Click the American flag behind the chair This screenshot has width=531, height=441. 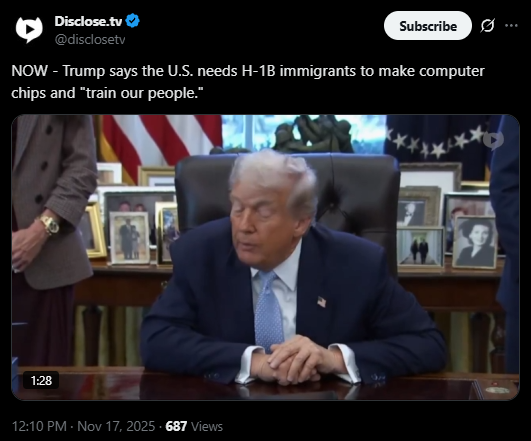159,146
